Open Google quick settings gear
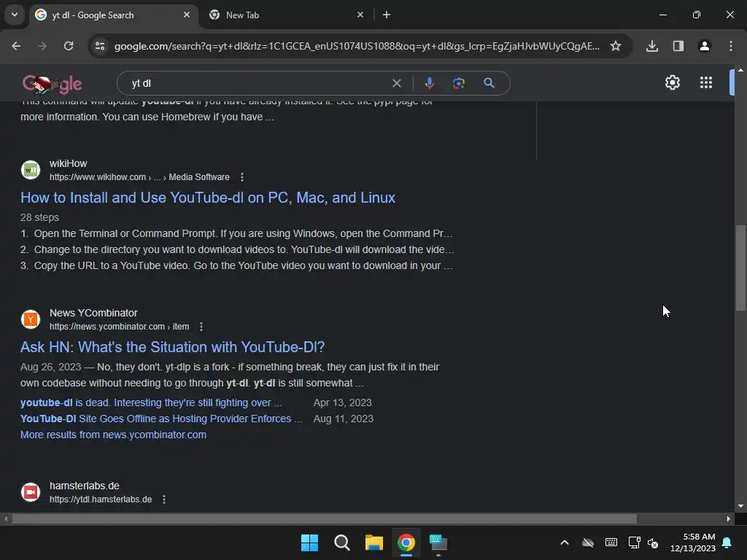747x560 pixels. [x=672, y=83]
